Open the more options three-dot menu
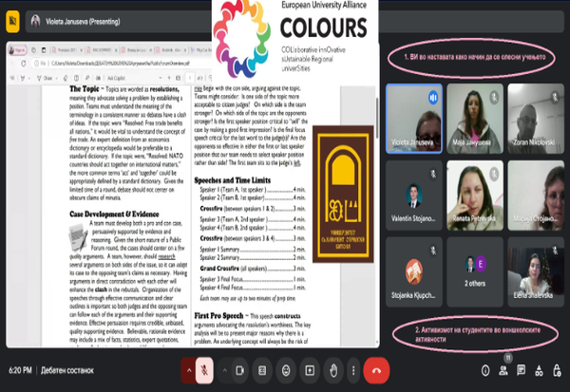 [x=351, y=372]
